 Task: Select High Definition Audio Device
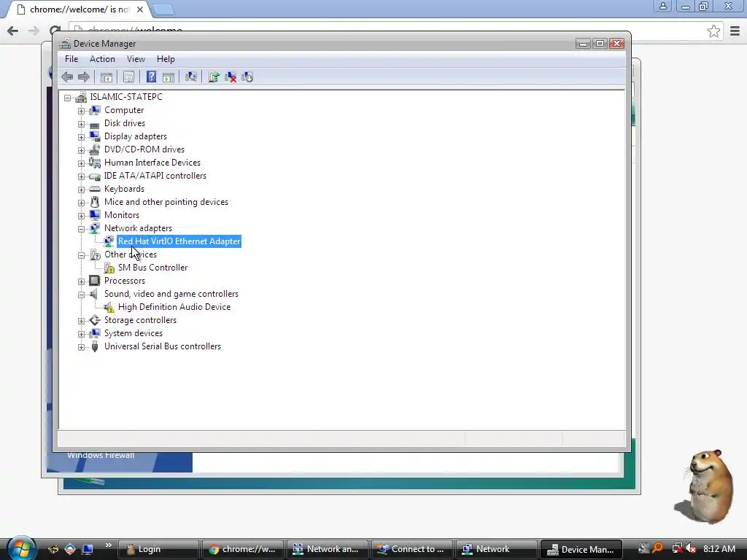174,307
